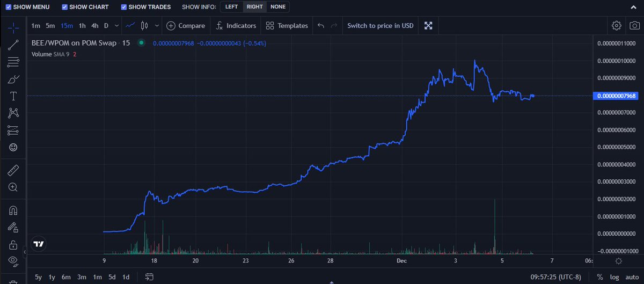
Task: Set show info position to RIGHT
Action: (x=254, y=7)
